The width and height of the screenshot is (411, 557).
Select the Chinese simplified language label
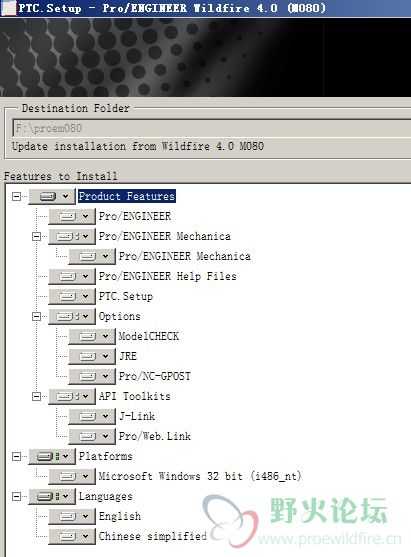click(153, 536)
